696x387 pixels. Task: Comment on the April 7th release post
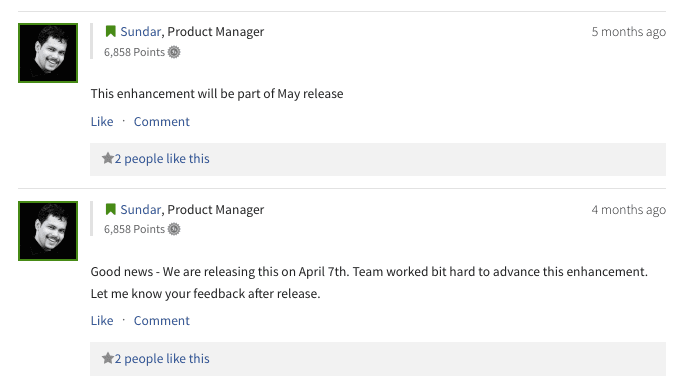(x=162, y=320)
